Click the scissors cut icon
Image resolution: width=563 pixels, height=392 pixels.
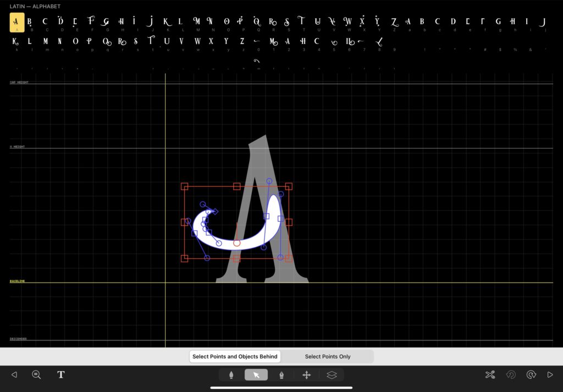point(490,375)
